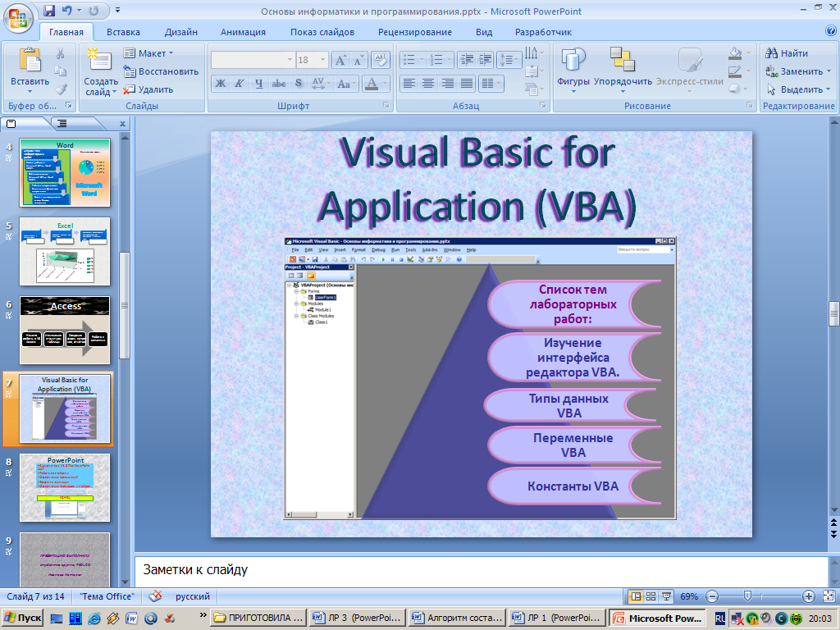Screen dimensions: 840x630
Task: Increase list indent level
Action: click(x=485, y=60)
